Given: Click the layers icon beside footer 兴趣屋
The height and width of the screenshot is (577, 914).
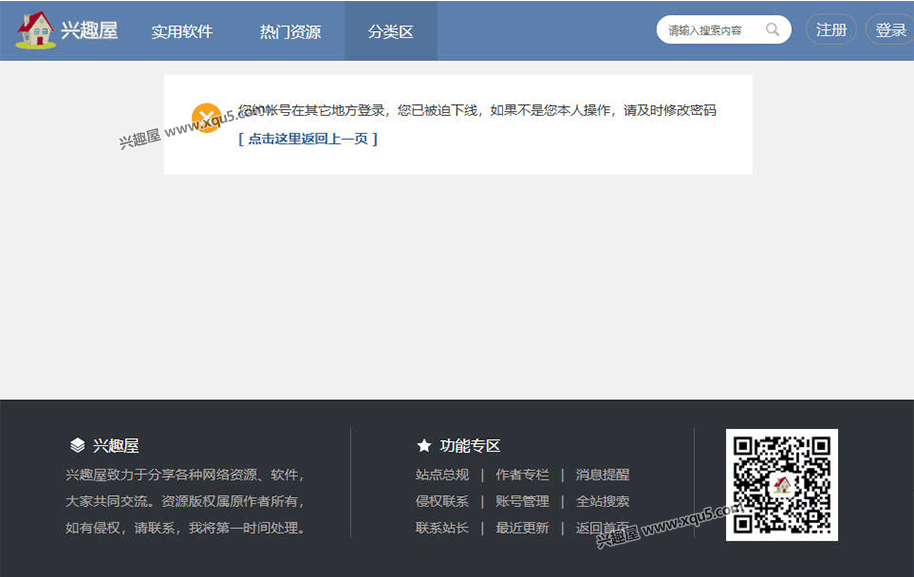Looking at the screenshot, I should click(77, 446).
